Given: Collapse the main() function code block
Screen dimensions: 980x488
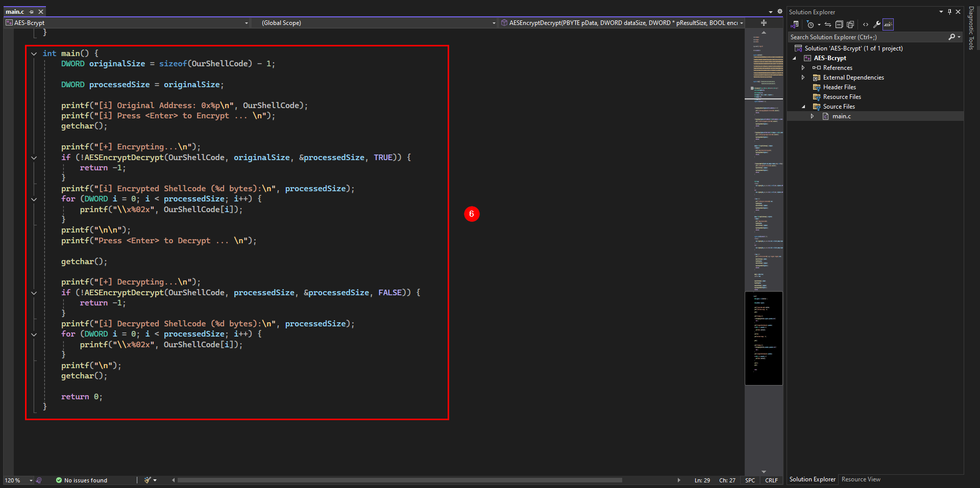Looking at the screenshot, I should [x=34, y=54].
